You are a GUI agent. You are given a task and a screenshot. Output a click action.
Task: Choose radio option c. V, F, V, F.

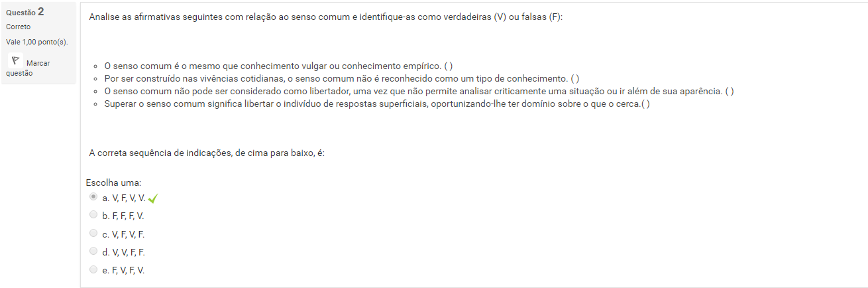tap(93, 234)
